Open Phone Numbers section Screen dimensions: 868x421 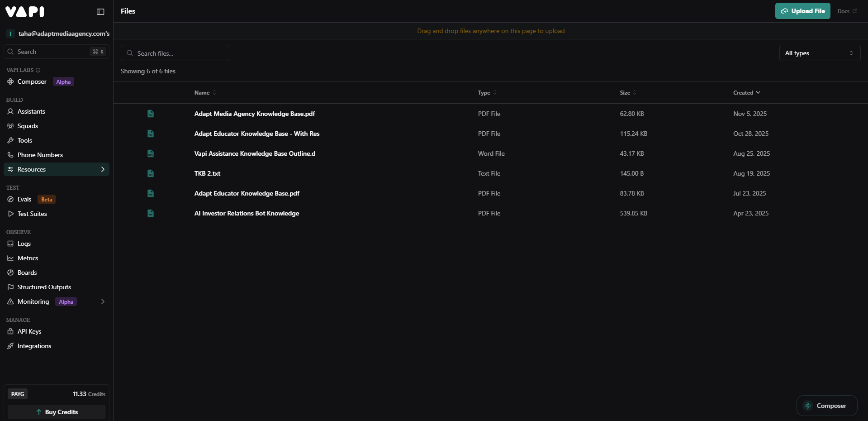point(57,155)
